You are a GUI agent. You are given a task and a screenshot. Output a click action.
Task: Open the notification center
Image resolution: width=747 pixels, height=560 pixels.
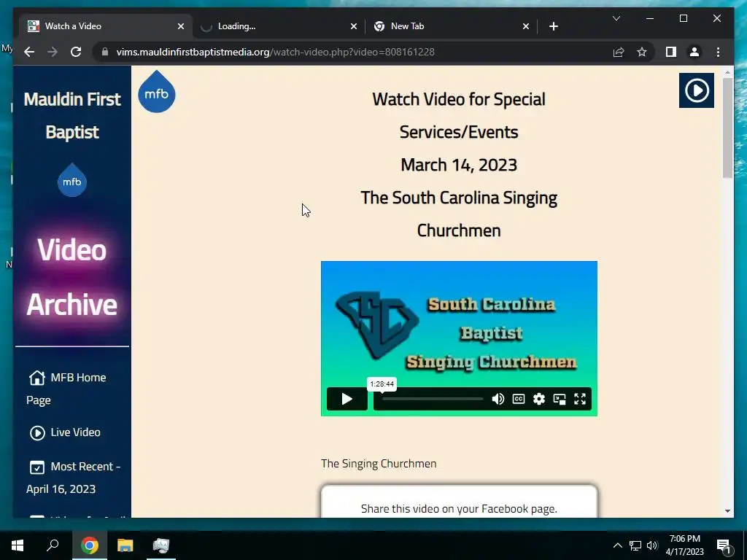(x=724, y=546)
